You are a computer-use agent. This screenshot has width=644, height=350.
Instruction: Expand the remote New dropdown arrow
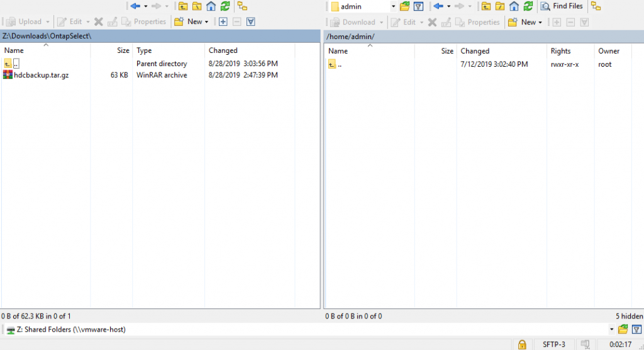[540, 22]
